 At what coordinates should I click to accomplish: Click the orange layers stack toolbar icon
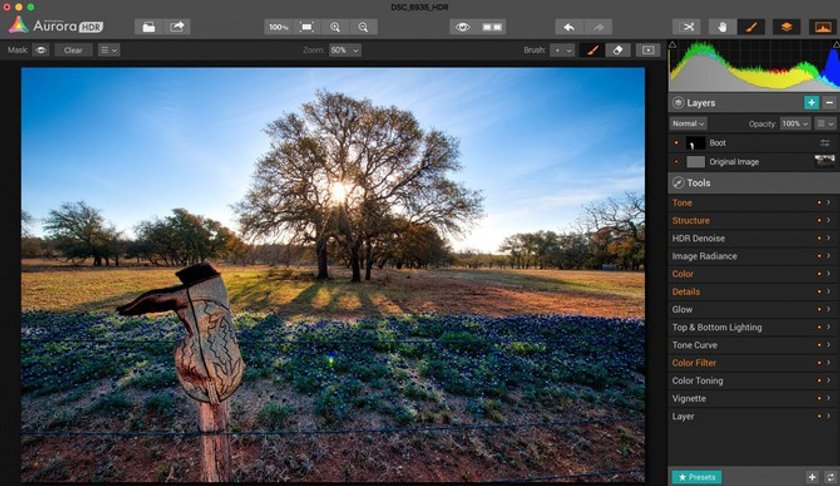[x=786, y=27]
